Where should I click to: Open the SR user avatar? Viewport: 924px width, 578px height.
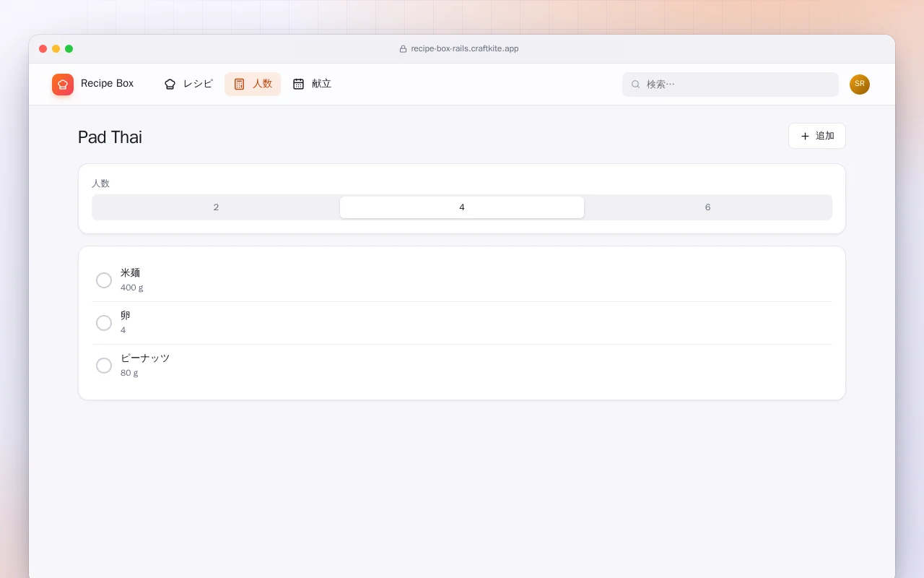click(860, 85)
